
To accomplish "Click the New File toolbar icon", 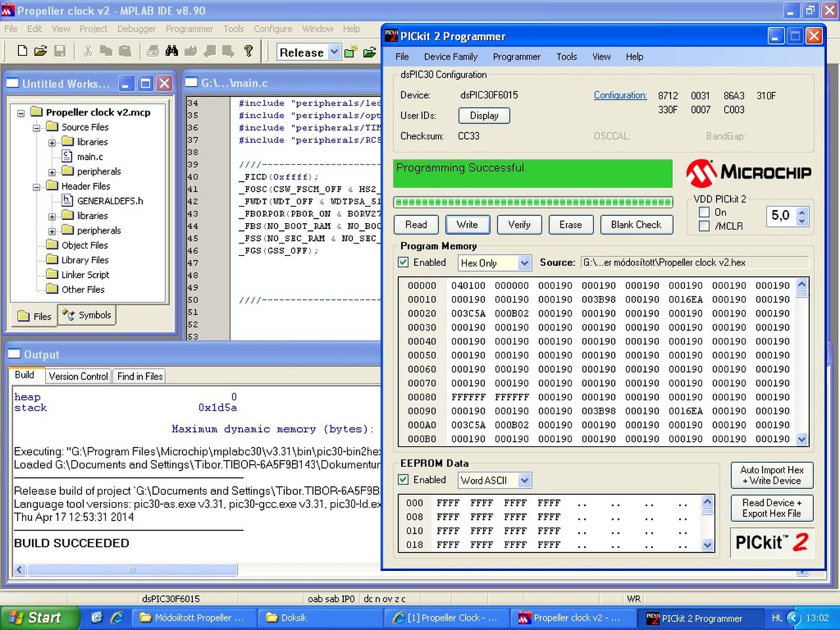I will (x=22, y=51).
